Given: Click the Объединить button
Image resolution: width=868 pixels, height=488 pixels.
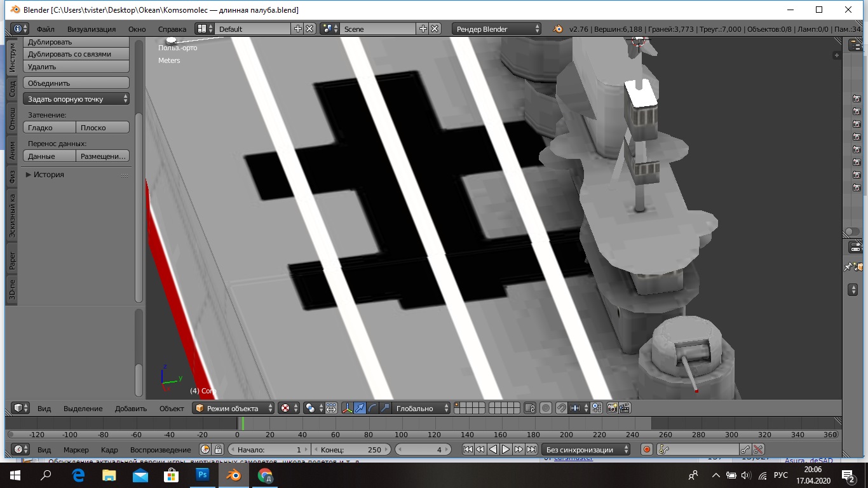Looking at the screenshot, I should pyautogui.click(x=76, y=83).
